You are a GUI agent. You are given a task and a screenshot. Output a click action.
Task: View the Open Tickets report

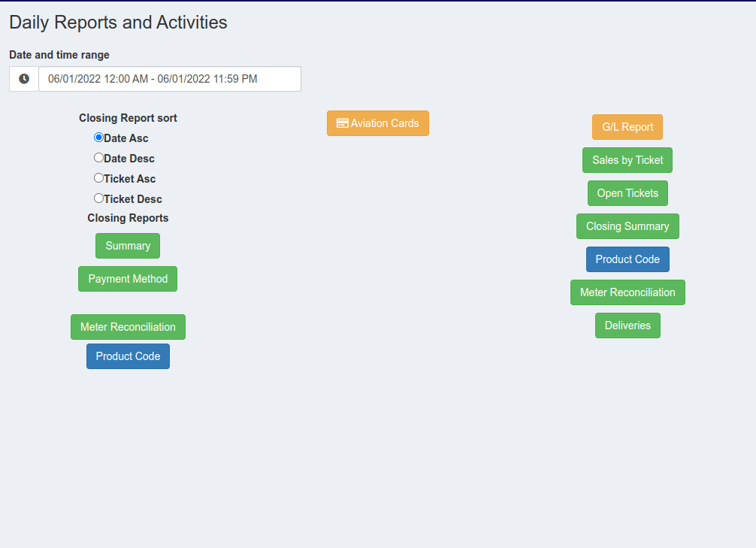click(x=627, y=193)
